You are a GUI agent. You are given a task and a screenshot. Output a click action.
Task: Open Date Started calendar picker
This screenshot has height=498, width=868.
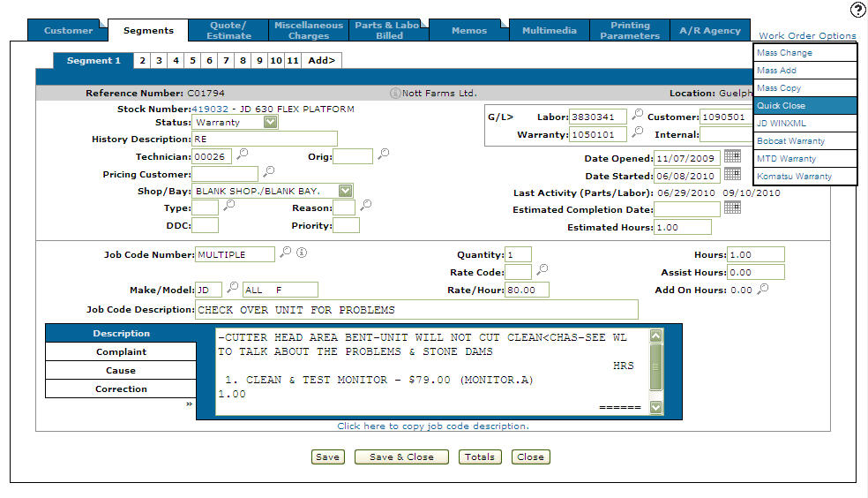pos(732,174)
